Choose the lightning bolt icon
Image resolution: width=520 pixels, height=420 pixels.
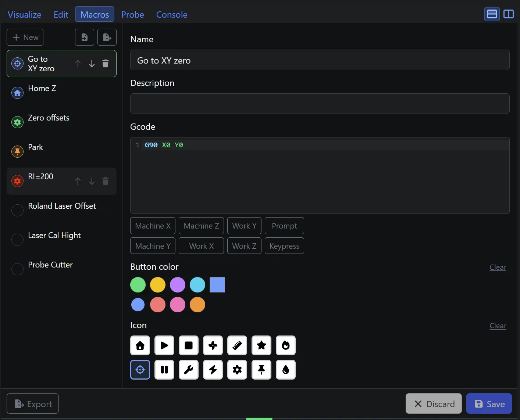click(213, 370)
